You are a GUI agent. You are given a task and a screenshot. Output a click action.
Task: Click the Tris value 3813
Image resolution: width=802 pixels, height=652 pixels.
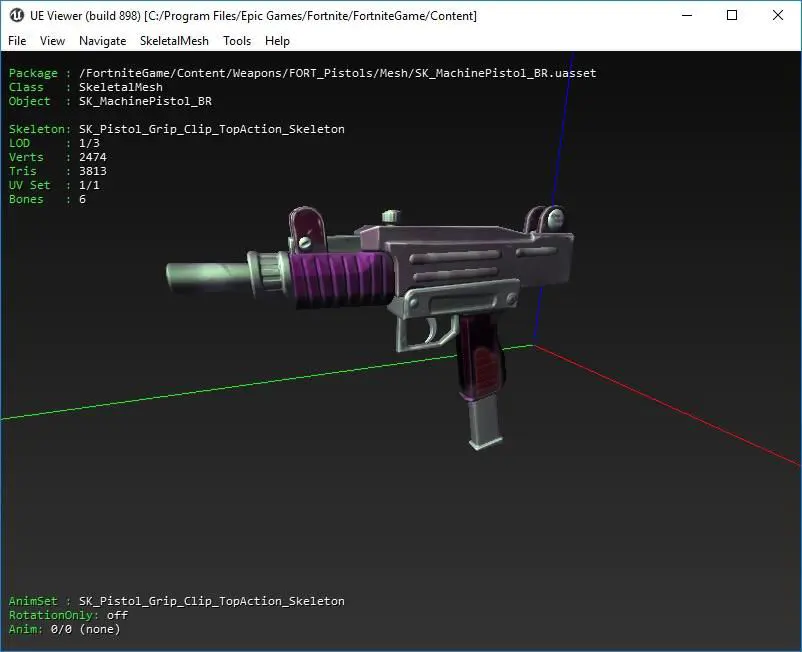click(93, 171)
